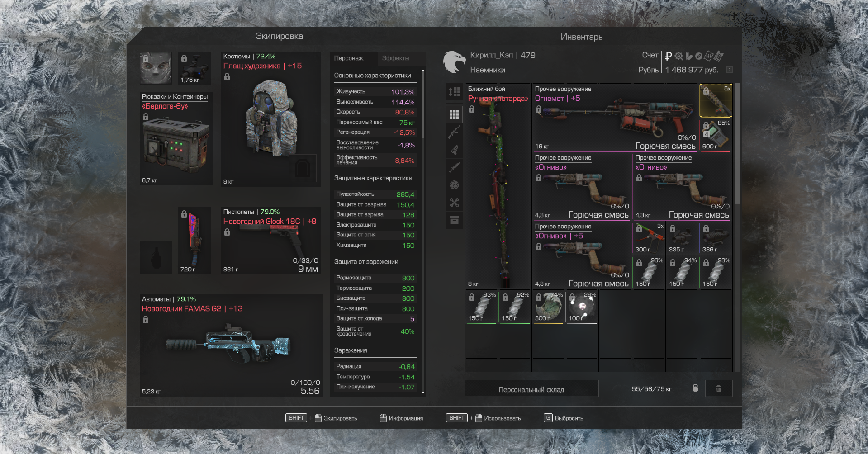This screenshot has height=454, width=868.
Task: Click the Пулестойкость 285,4 stat row
Action: 375,194
